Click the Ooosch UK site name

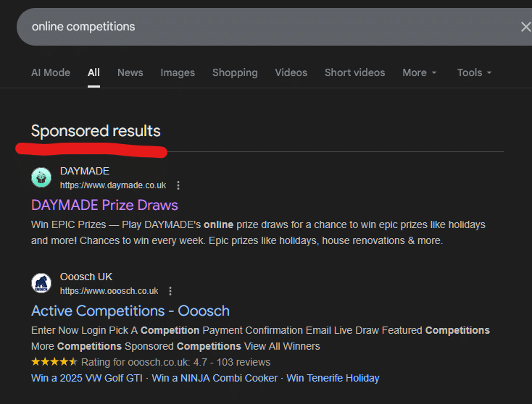point(86,277)
